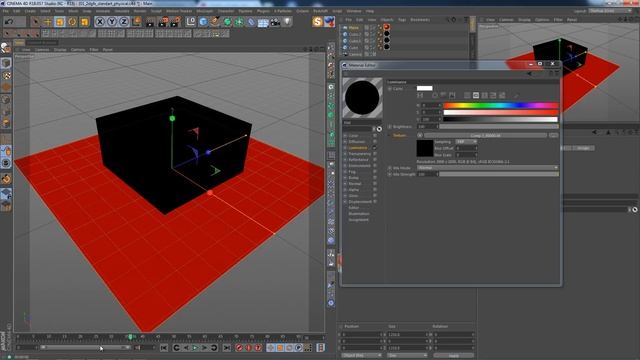Toggle X axis lock
Screen dimensions: 640x360
tap(100, 22)
